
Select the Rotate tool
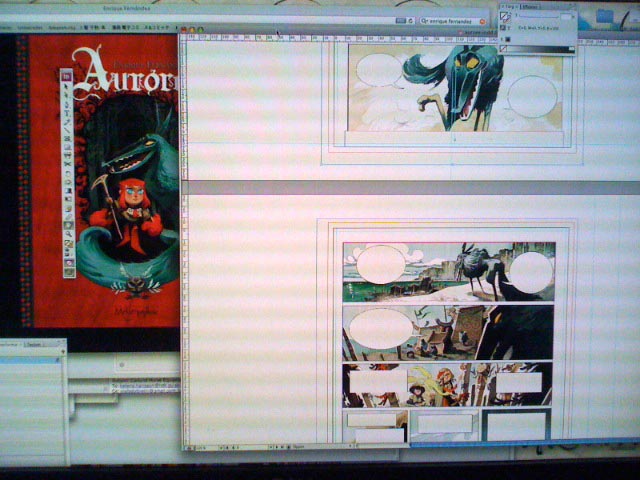(68, 173)
